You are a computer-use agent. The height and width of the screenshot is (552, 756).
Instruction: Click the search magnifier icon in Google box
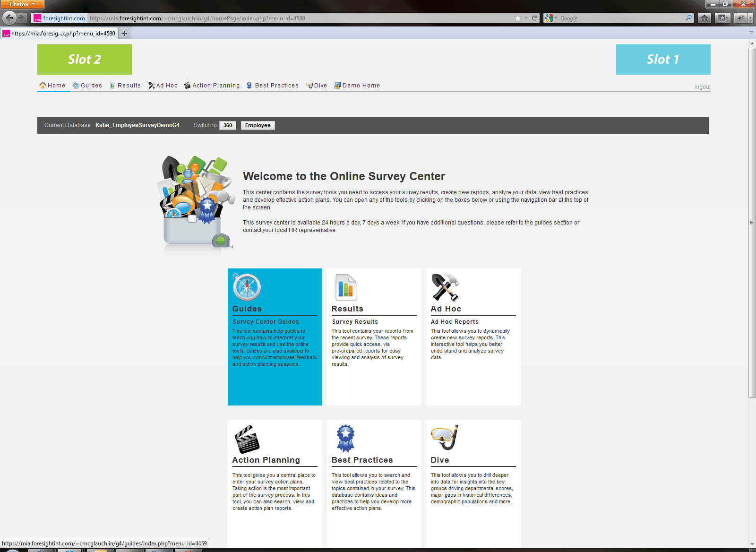point(689,18)
